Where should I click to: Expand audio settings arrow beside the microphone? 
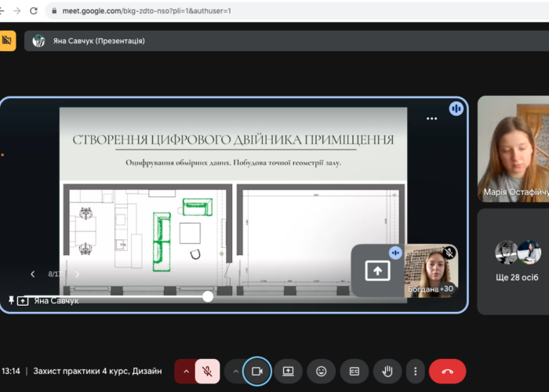point(186,371)
